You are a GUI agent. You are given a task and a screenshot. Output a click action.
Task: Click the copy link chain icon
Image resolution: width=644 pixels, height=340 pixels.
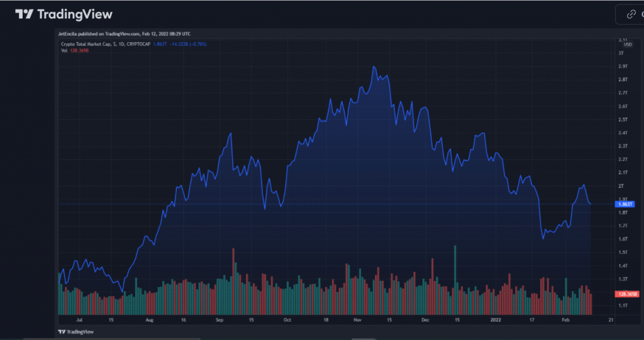(x=631, y=14)
